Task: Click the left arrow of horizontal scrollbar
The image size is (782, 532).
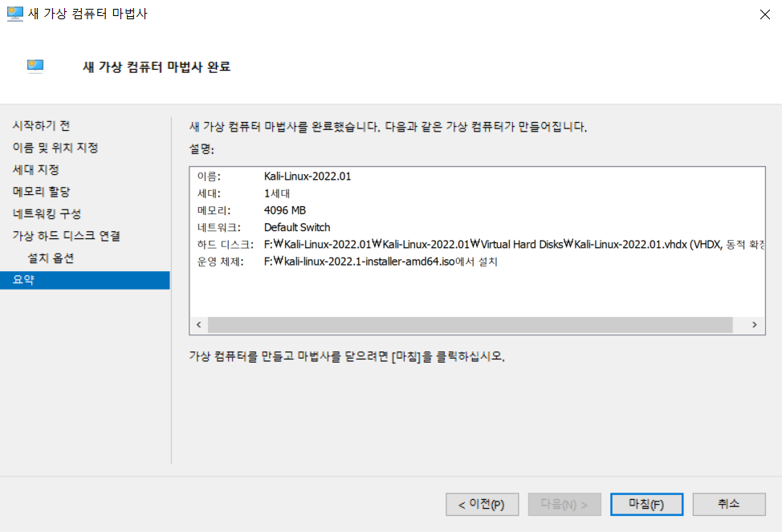Action: tap(199, 325)
